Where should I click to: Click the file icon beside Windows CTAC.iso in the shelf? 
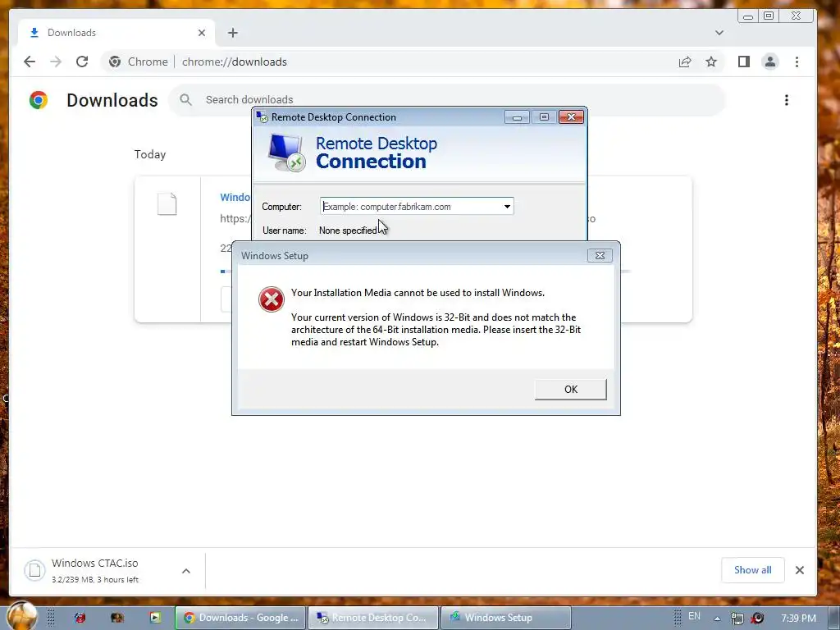[x=34, y=570]
